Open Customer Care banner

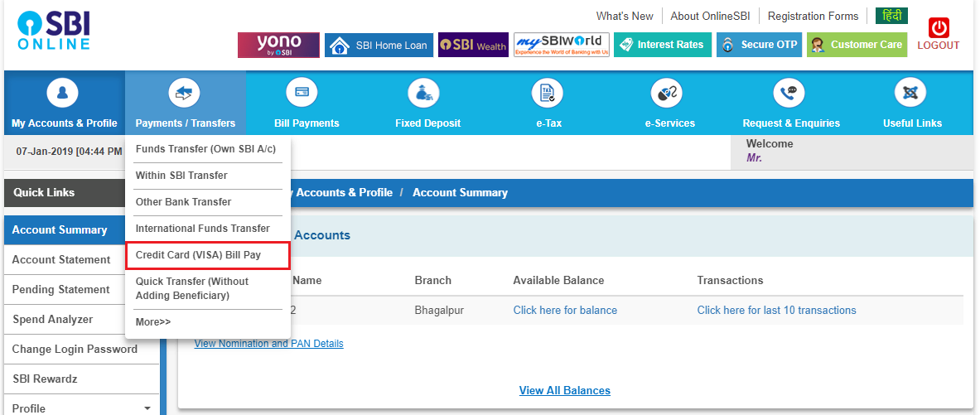click(857, 45)
